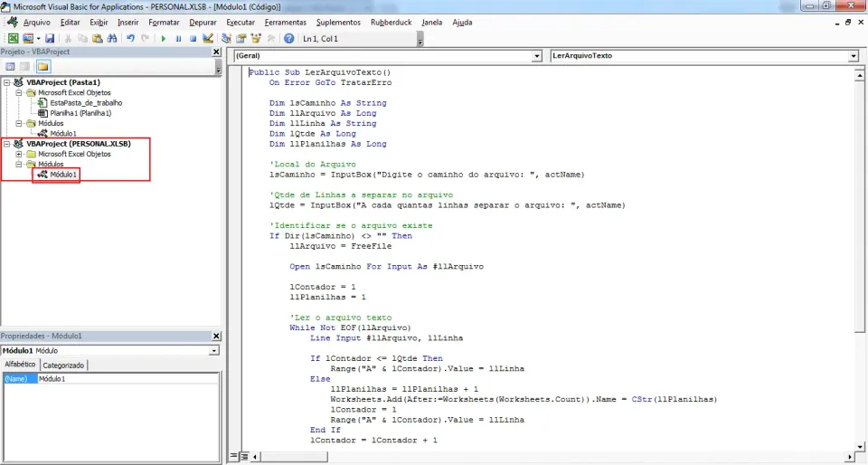Expand Microsoft Excel Objetos under PERSONAL.XLSB

pyautogui.click(x=19, y=154)
